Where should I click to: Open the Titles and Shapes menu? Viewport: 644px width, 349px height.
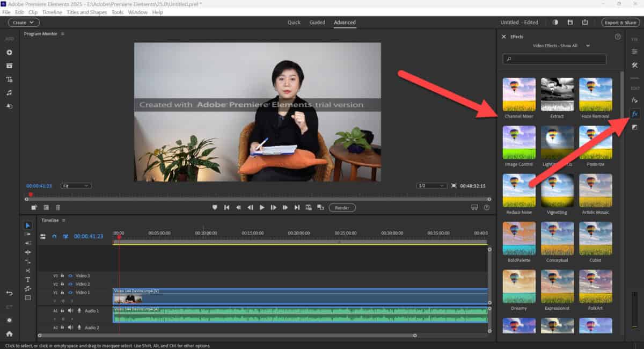(87, 12)
